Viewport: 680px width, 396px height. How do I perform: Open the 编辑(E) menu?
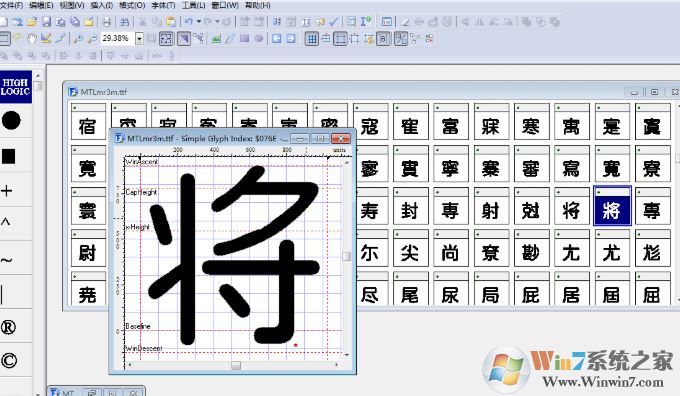[x=41, y=6]
